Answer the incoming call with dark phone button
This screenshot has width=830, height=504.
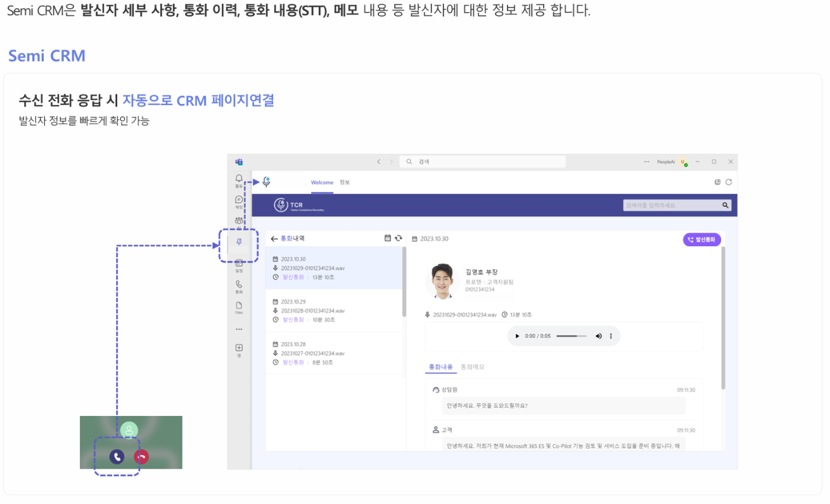click(x=117, y=457)
